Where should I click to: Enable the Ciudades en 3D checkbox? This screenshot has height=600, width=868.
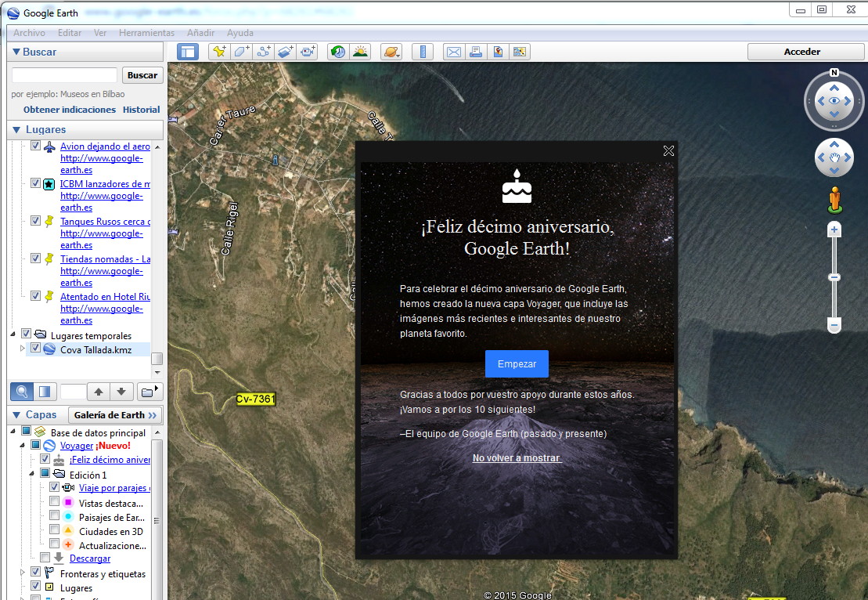[x=54, y=531]
